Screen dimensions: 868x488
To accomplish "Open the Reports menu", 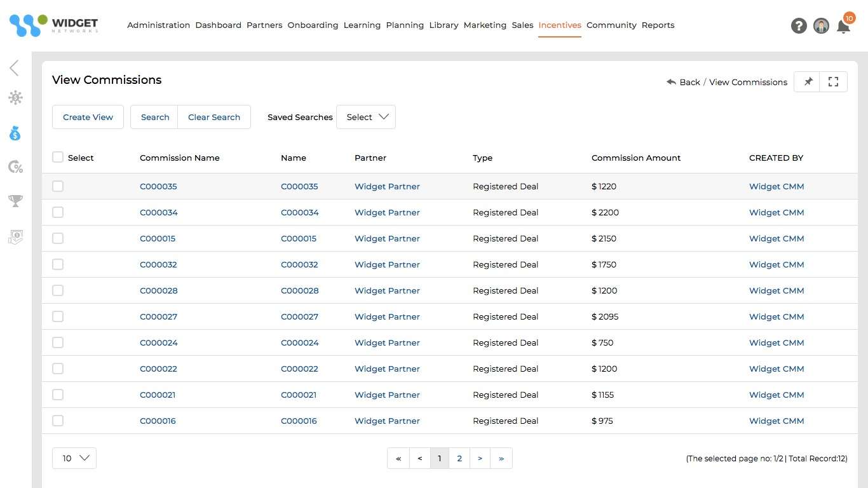I will [x=658, y=25].
